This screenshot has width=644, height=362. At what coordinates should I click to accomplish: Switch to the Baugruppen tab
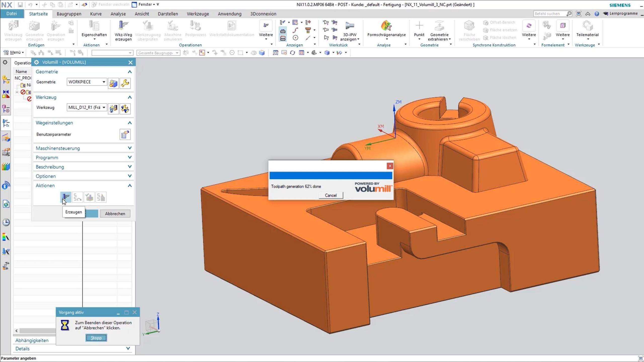pos(69,14)
